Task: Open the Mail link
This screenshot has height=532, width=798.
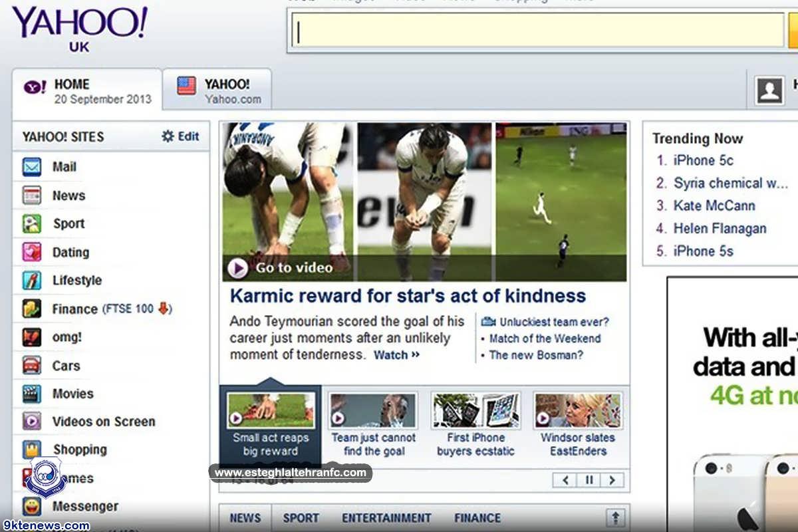Action: coord(65,167)
